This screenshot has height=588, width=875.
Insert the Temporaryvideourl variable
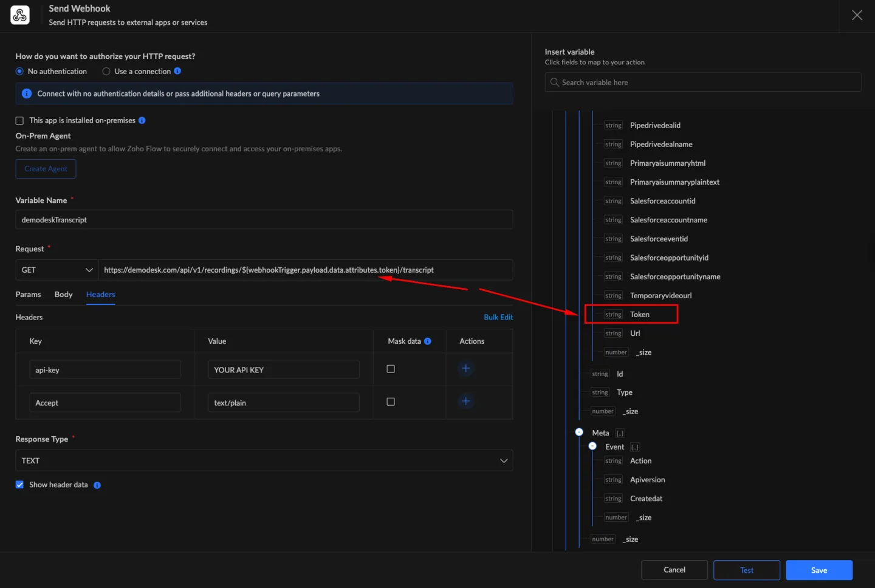click(x=661, y=296)
